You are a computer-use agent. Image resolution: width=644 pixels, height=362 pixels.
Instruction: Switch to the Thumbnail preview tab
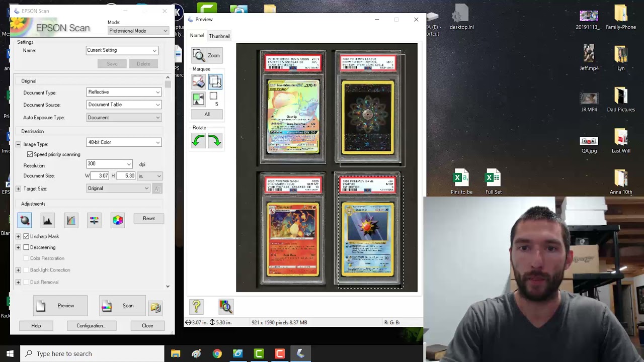[219, 36]
